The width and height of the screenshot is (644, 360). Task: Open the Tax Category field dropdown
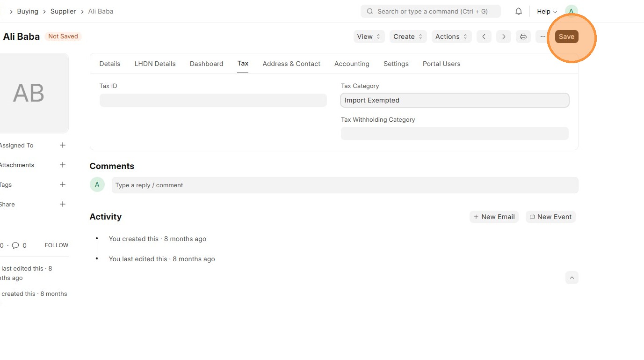click(x=455, y=100)
